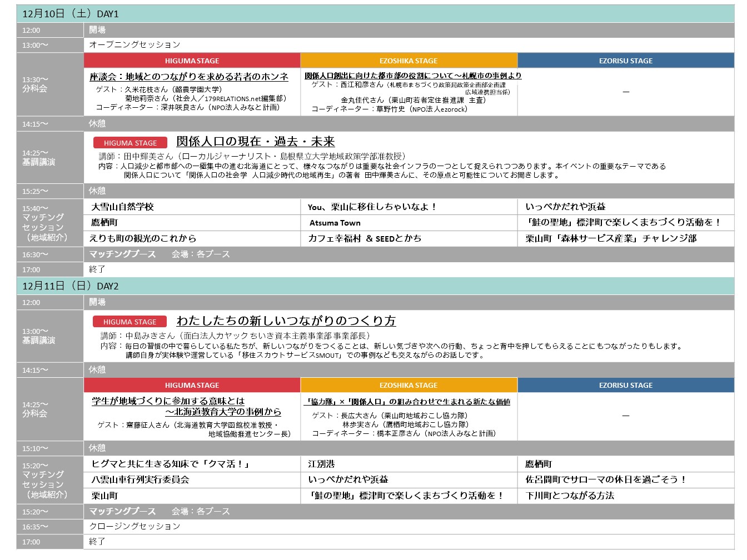Click the 13:30〜 分科会 time cell

coord(50,84)
